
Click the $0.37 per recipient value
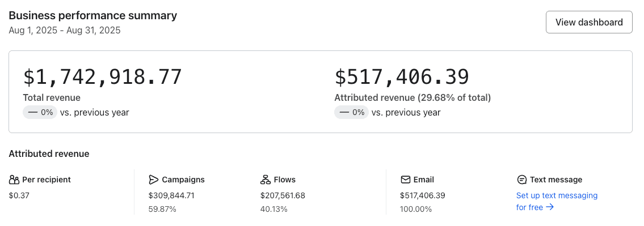click(x=19, y=195)
